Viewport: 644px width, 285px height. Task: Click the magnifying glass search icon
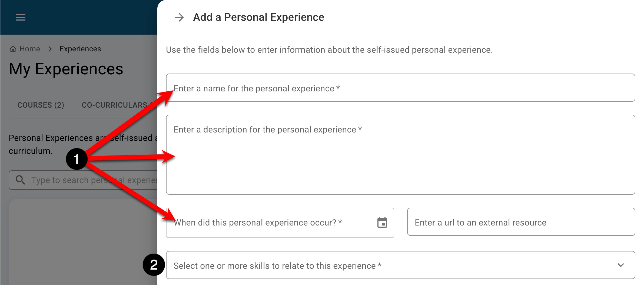(x=20, y=180)
